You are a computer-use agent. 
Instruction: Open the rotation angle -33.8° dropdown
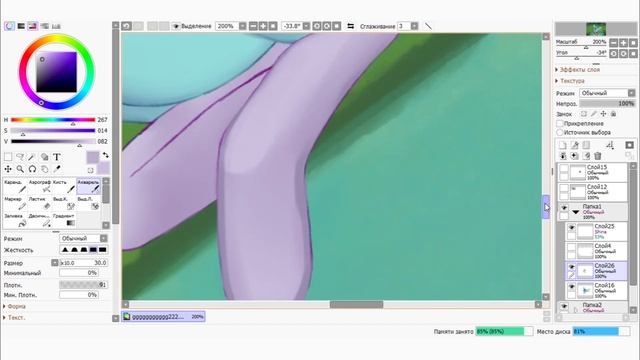coord(306,26)
